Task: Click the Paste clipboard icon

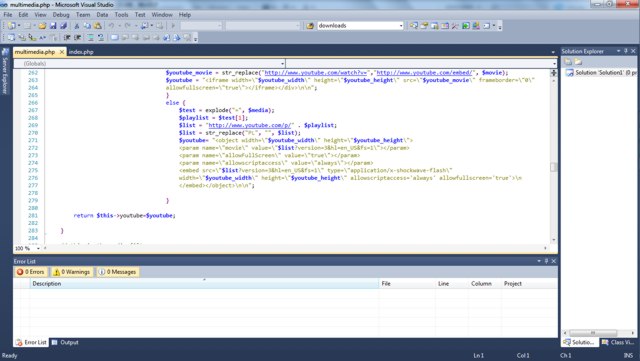Action: coord(98,26)
